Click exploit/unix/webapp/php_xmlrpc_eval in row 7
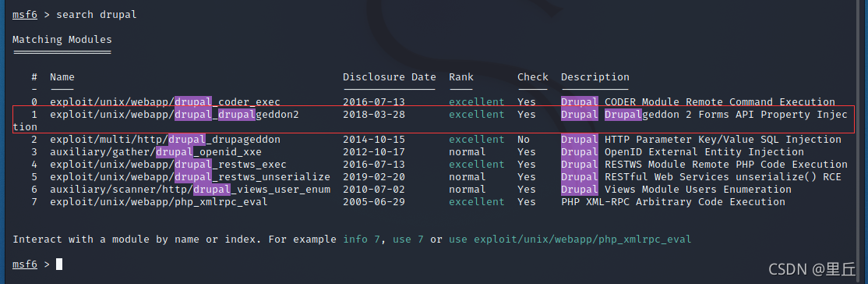The width and height of the screenshot is (868, 284). [x=159, y=202]
